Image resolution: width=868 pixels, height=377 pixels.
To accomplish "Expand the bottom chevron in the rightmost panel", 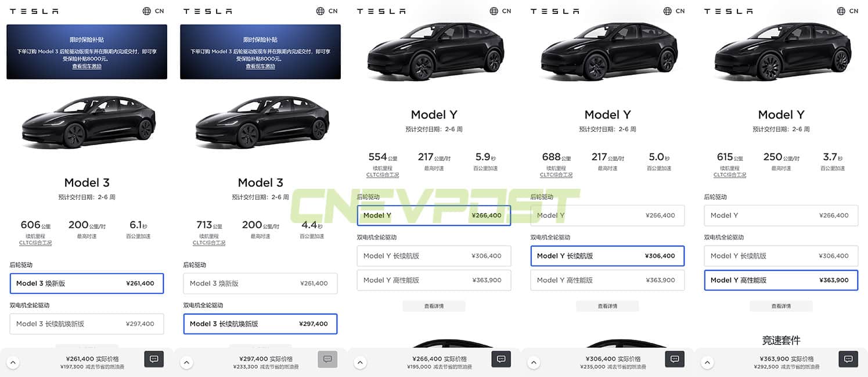I will click(x=707, y=361).
